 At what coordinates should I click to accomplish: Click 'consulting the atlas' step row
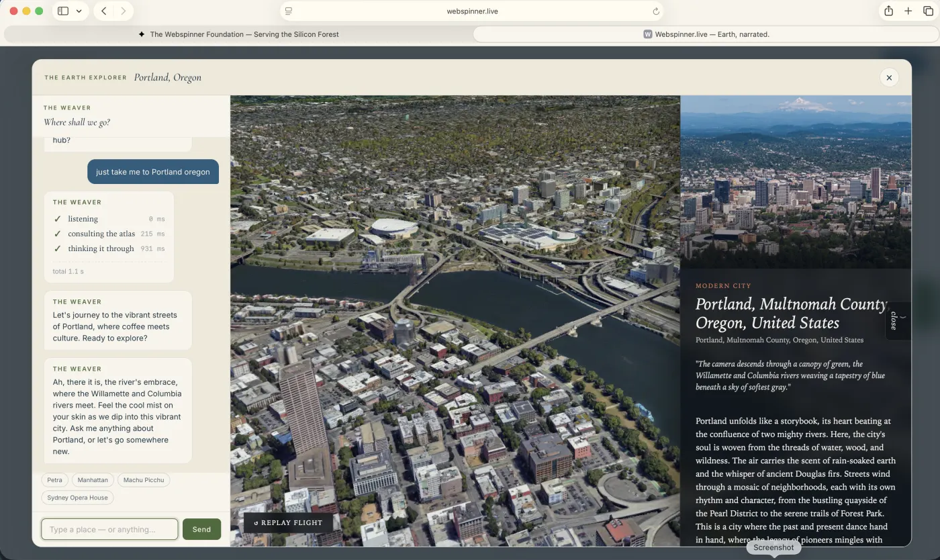click(x=109, y=234)
